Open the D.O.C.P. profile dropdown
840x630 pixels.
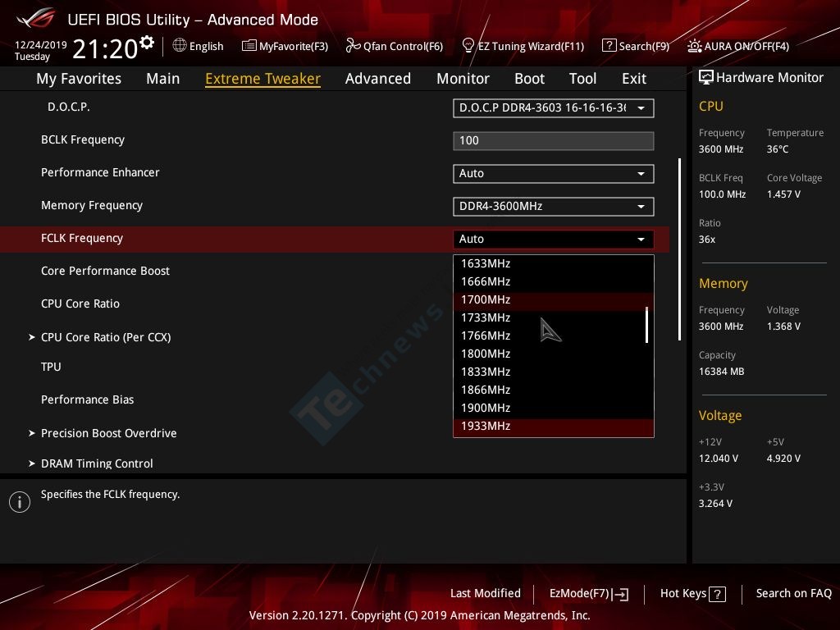click(554, 107)
